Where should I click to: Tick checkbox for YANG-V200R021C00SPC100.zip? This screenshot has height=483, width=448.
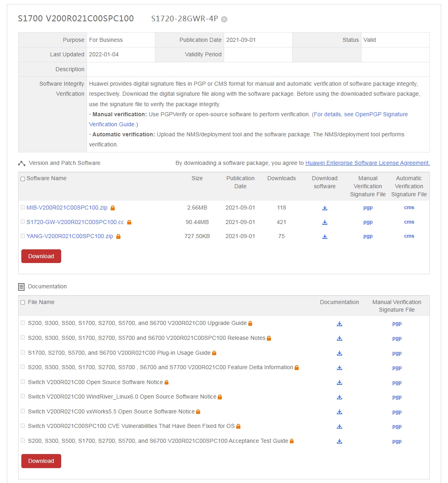tap(23, 236)
